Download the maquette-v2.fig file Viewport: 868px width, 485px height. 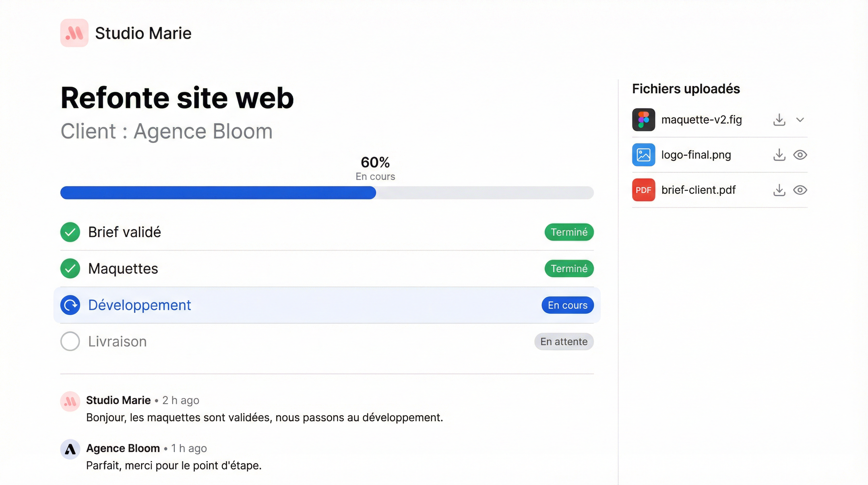[x=779, y=119]
